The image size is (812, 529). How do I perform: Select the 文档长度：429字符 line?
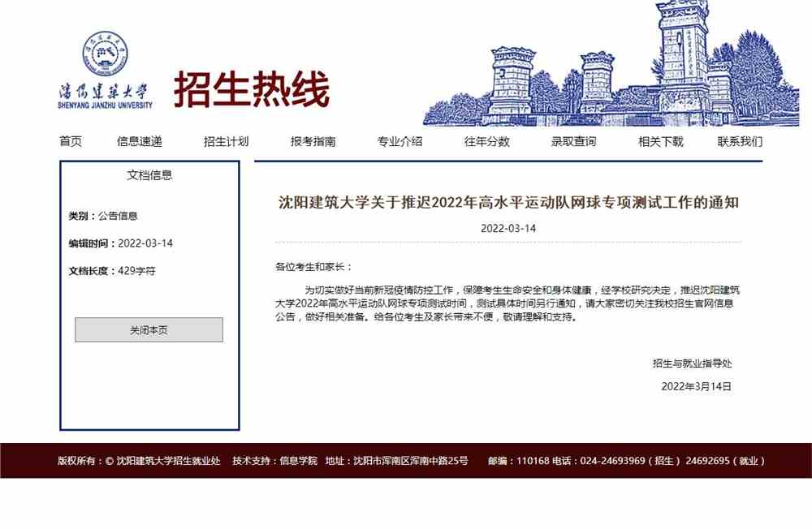112,271
